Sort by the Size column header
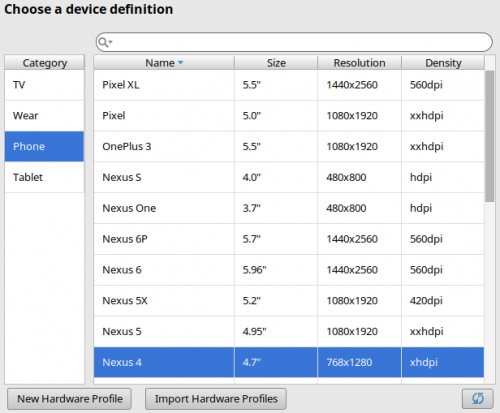Image resolution: width=500 pixels, height=413 pixels. [x=276, y=63]
